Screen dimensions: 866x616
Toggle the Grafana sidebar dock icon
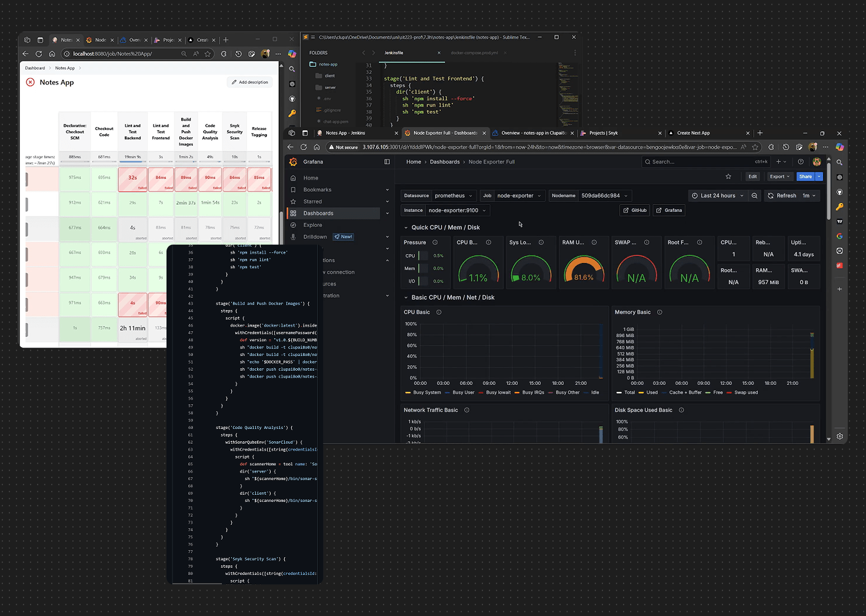387,162
